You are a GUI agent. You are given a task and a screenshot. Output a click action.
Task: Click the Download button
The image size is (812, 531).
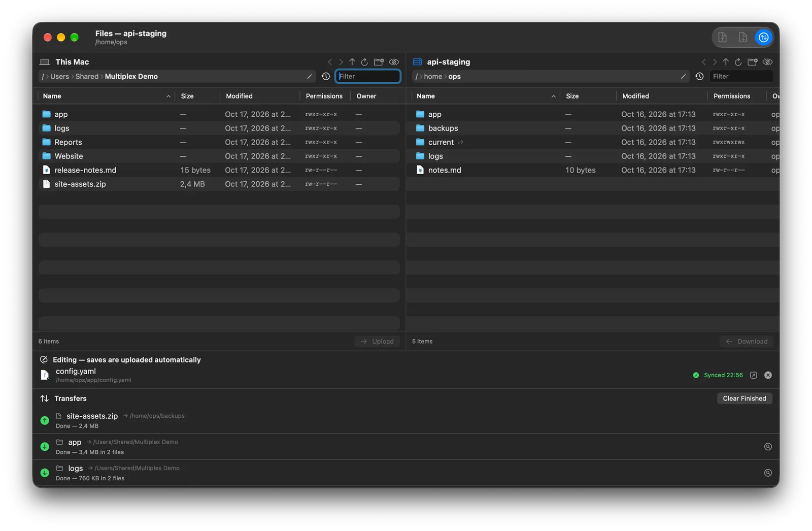click(747, 342)
